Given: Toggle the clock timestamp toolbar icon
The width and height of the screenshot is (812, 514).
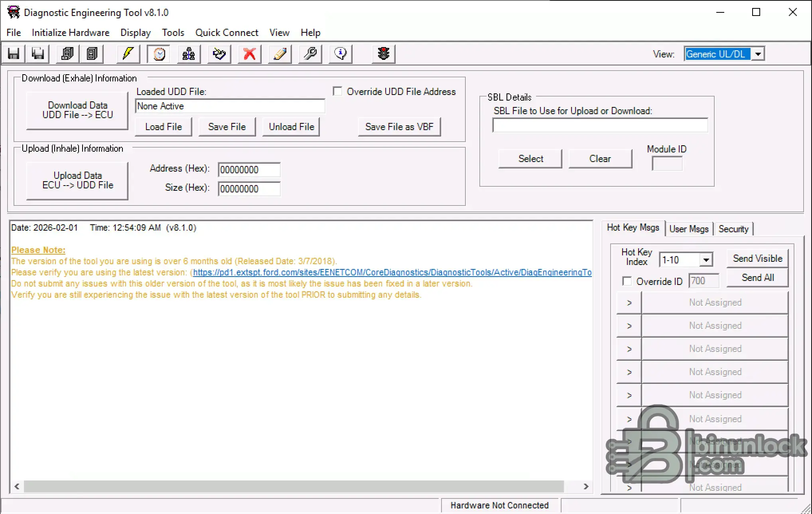Looking at the screenshot, I should 159,54.
